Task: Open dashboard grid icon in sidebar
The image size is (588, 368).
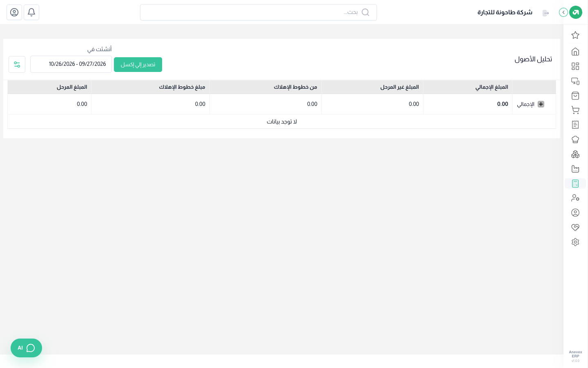Action: click(575, 66)
